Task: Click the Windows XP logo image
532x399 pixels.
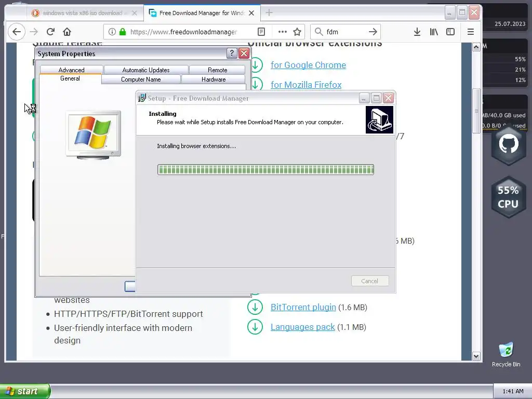Action: pos(94,135)
